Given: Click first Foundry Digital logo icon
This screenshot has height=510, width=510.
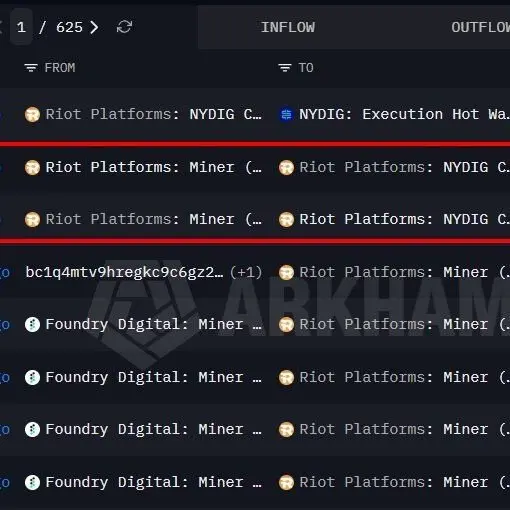Looking at the screenshot, I should pos(32,325).
